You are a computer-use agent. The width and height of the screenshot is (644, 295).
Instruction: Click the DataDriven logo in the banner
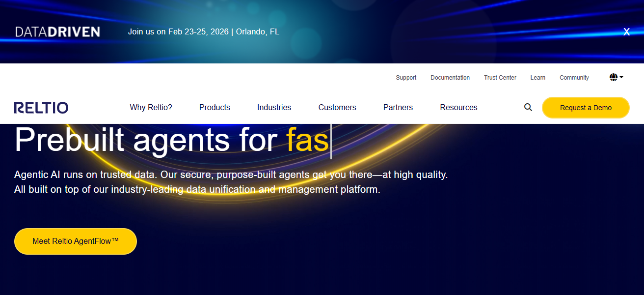[x=57, y=32]
